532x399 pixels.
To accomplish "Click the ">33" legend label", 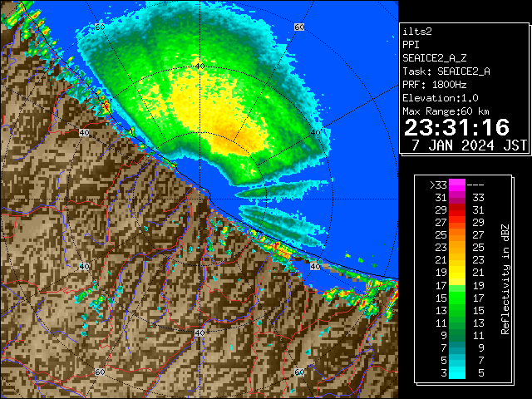I will pos(438,185).
